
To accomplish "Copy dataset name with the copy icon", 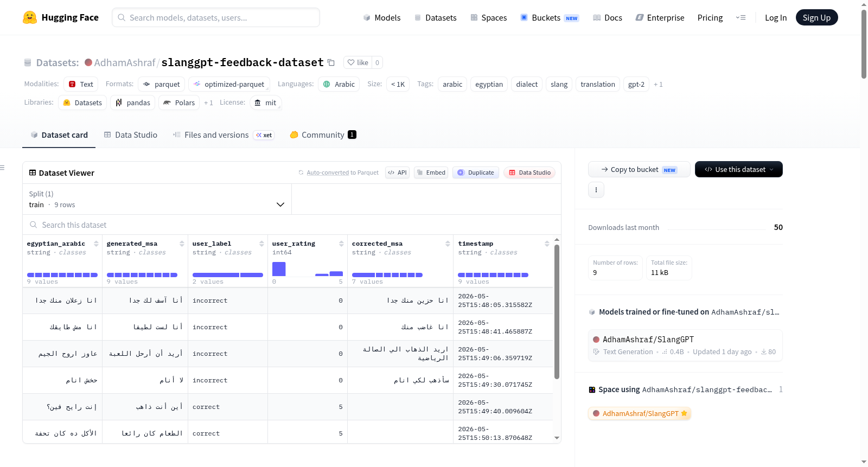I will (331, 62).
